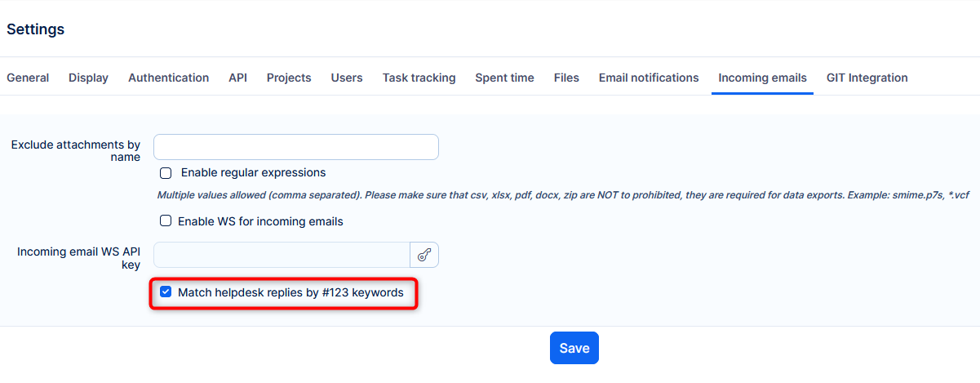The image size is (980, 383).
Task: Select the Files tab
Action: 566,78
